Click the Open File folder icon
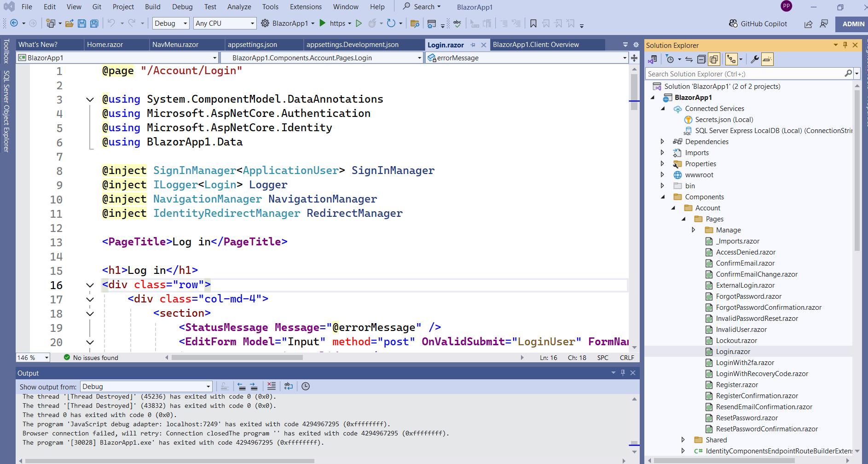868x464 pixels. [x=69, y=23]
